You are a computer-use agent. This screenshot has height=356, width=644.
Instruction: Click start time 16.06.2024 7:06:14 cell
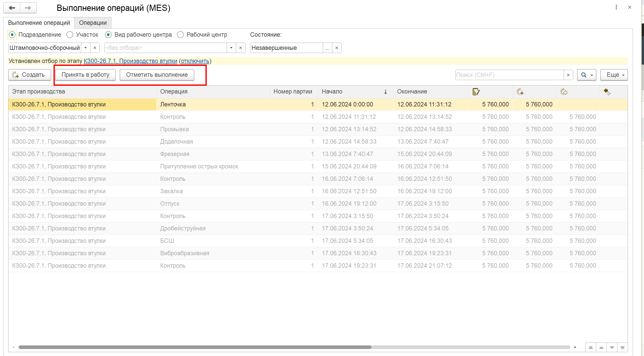[356, 179]
